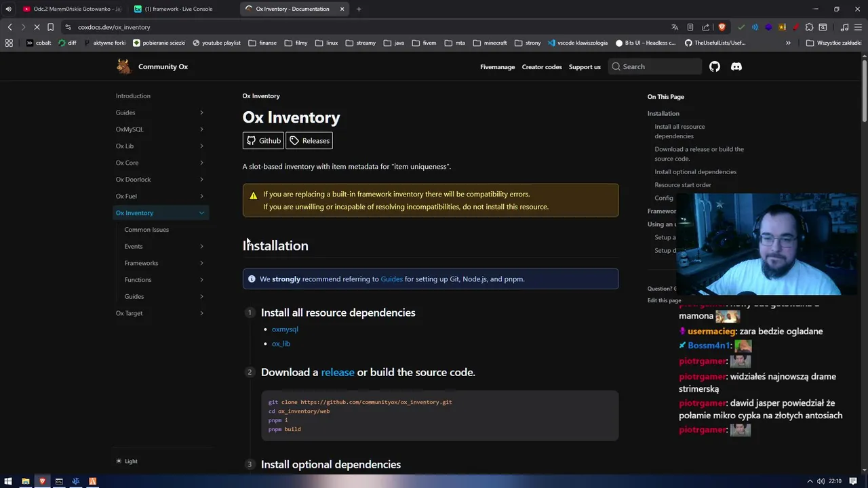Image resolution: width=868 pixels, height=488 pixels.
Task: Expand the Ox Doorlock sidebar section
Action: (201, 179)
